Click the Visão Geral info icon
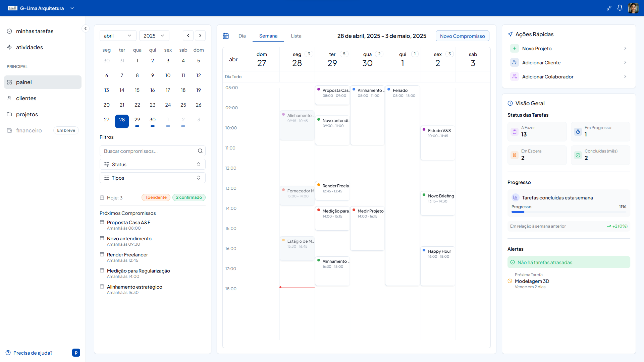Viewport: 644px width, 362px height. (510, 103)
